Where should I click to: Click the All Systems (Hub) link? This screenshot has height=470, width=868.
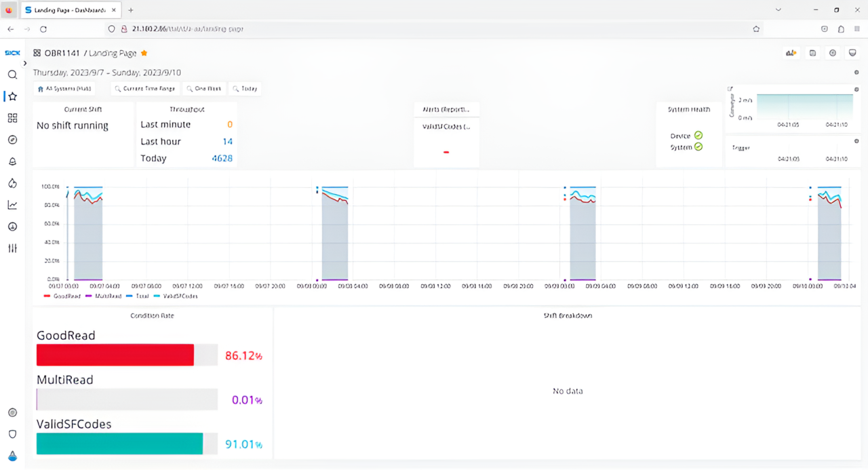(x=64, y=89)
